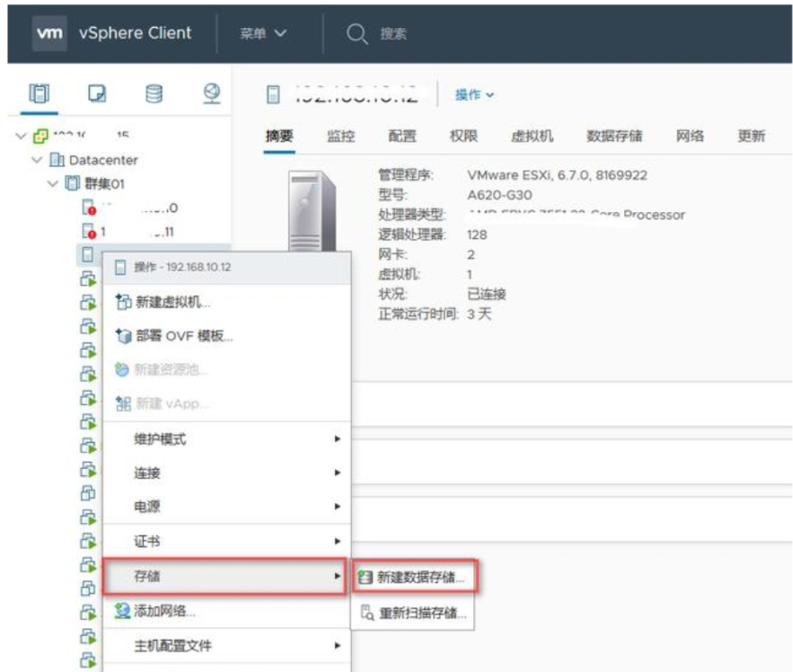The width and height of the screenshot is (793, 672).
Task: Click the A620-G30 model value
Action: click(x=499, y=195)
